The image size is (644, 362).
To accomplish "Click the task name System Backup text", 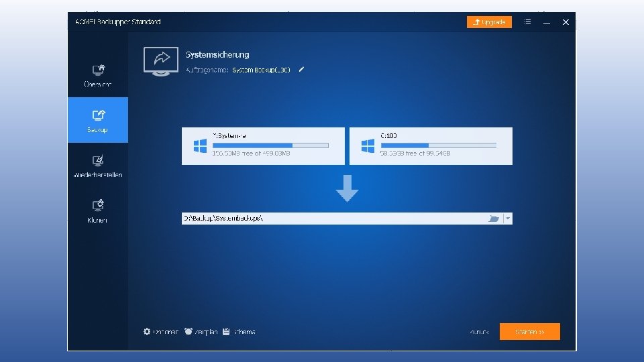I will coord(261,70).
